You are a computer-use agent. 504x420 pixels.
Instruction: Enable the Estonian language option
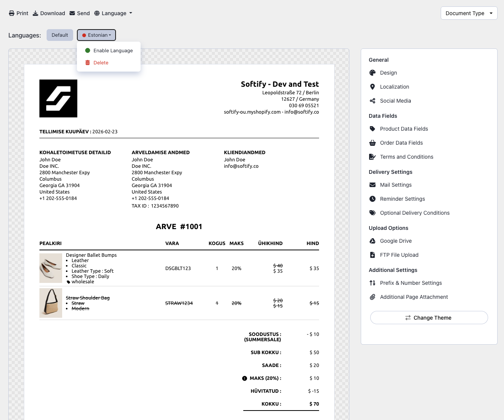(x=109, y=51)
